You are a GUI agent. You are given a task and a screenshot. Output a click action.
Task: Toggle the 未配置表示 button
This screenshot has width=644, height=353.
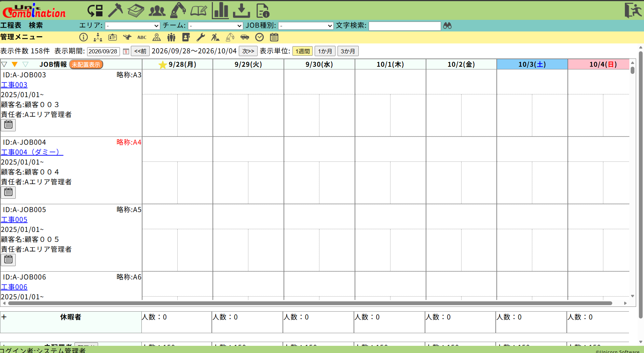(x=86, y=64)
